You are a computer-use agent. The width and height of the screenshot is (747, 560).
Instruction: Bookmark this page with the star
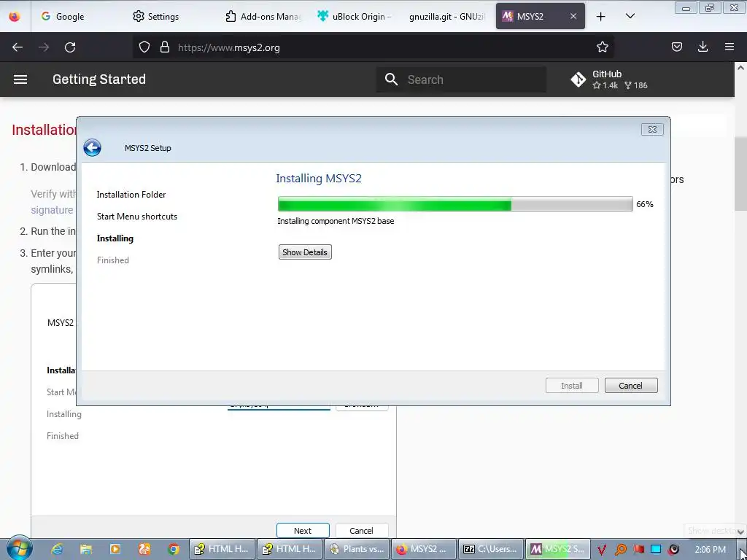coord(602,47)
